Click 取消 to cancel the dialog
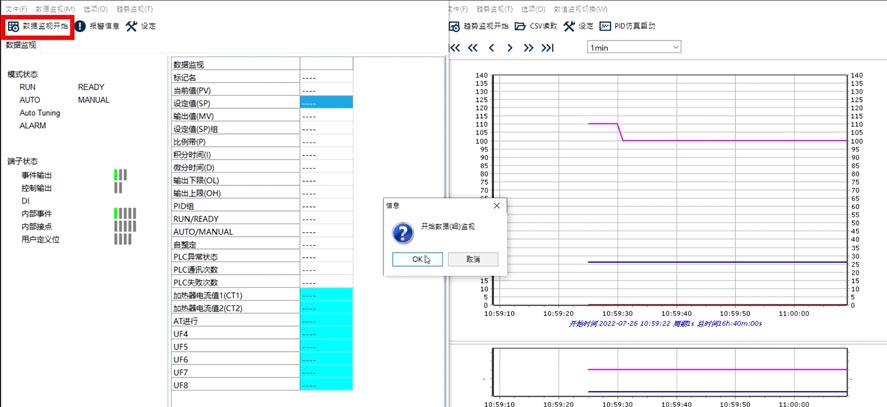Screen dimensions: 887x407 (x=472, y=259)
